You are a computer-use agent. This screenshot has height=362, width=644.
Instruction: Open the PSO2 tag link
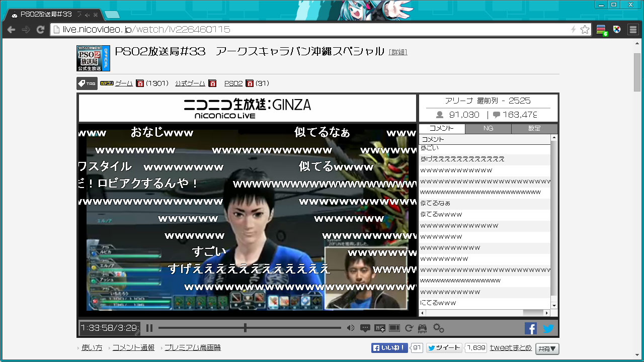point(233,83)
